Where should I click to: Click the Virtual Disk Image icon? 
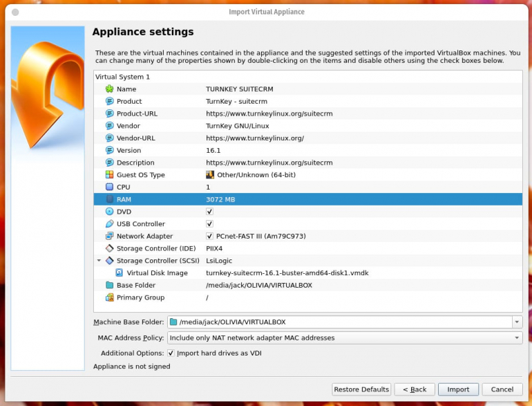pos(119,273)
